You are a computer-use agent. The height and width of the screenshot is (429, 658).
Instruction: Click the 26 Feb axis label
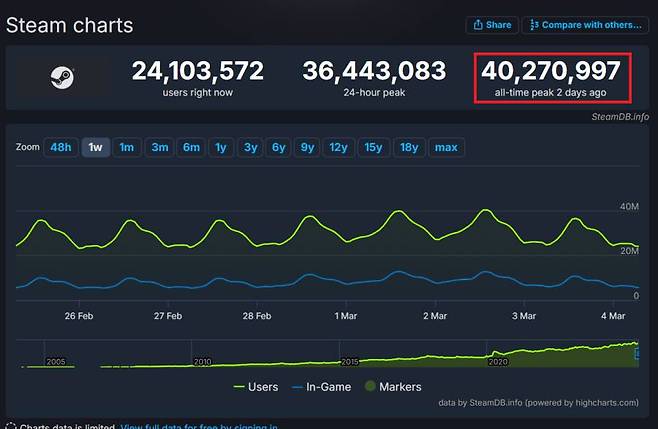(x=79, y=316)
